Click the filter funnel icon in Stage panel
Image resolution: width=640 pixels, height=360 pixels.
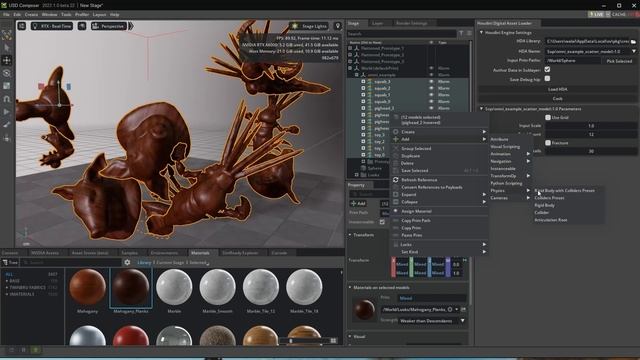[461, 33]
